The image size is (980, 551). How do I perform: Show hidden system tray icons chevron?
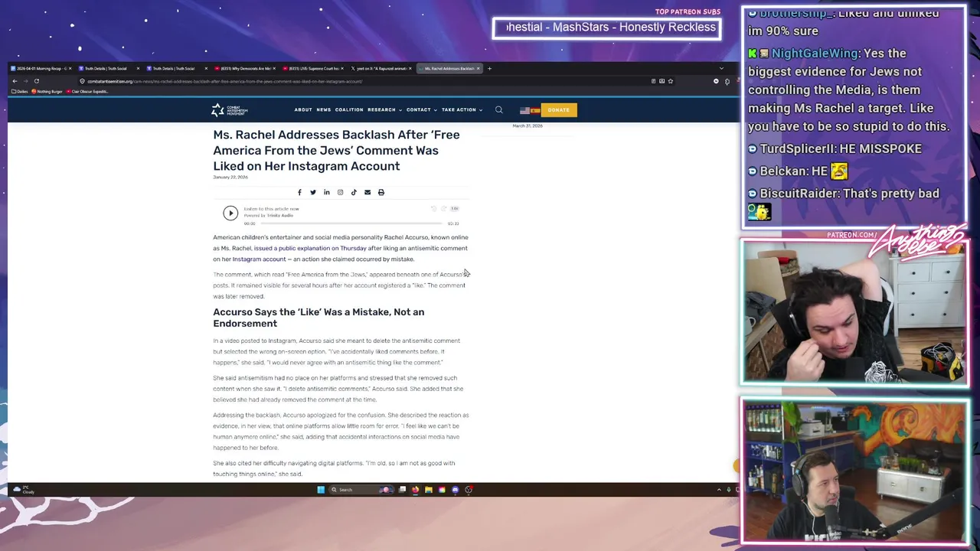(719, 490)
